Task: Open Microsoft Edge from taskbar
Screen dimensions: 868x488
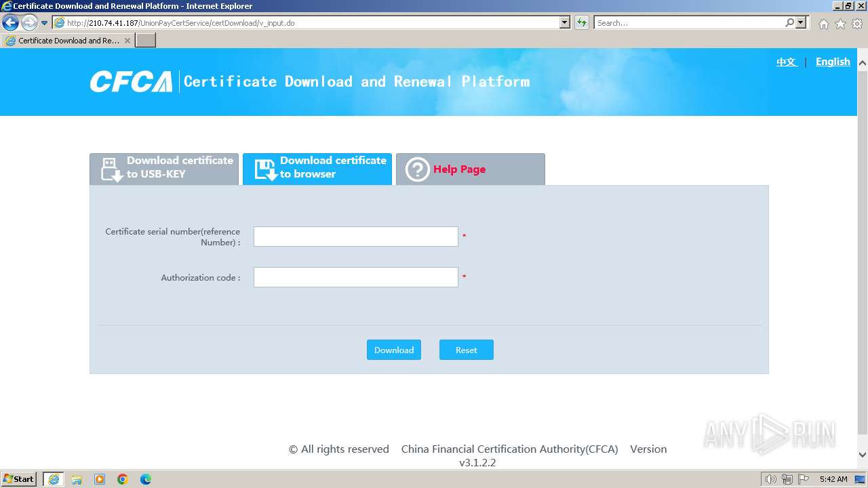Action: 146,479
